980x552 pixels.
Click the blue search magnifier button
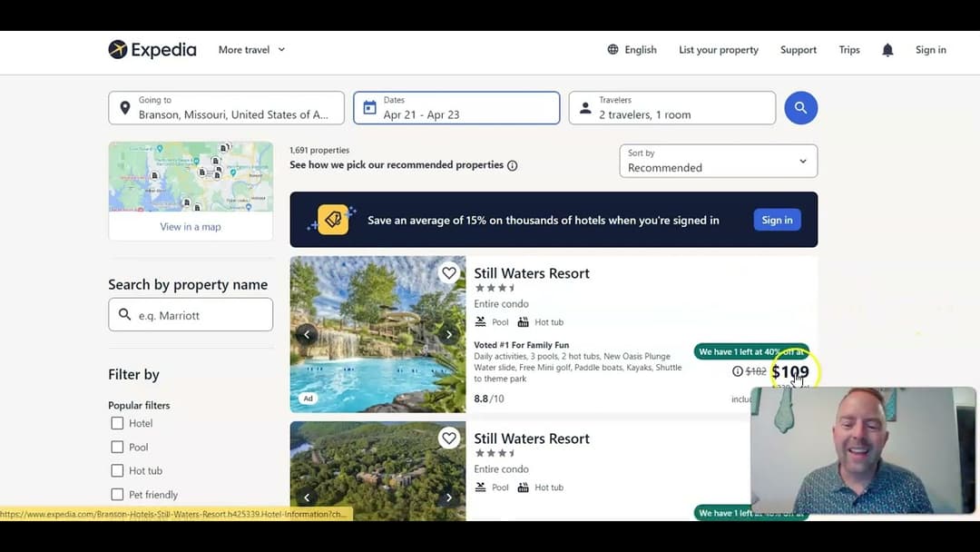click(x=800, y=107)
